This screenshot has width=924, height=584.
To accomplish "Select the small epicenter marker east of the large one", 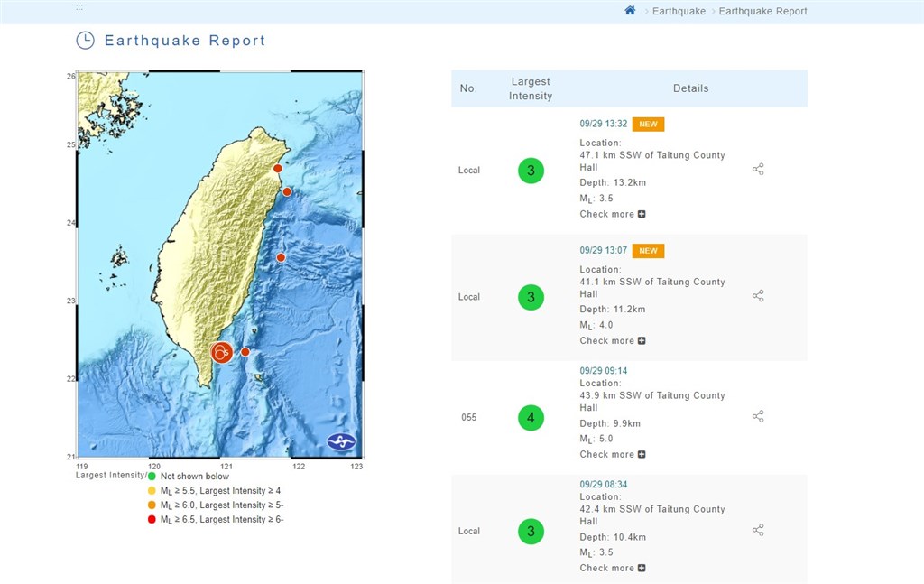I will (245, 352).
